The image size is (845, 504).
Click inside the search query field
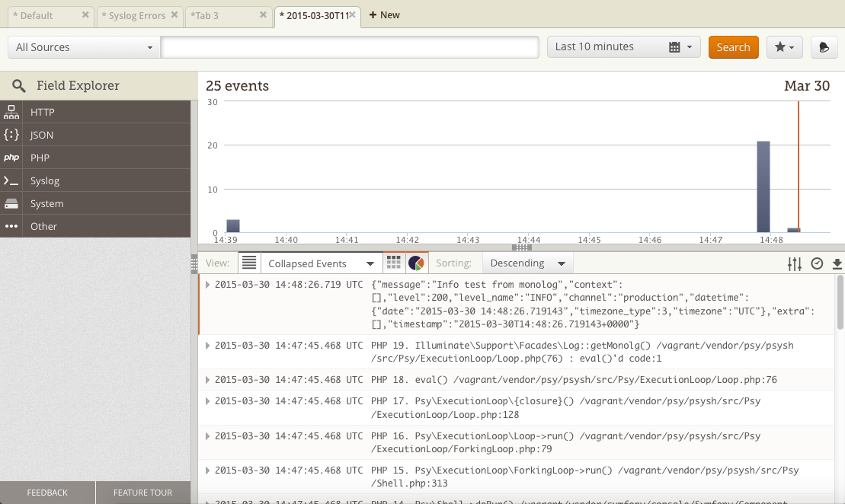(350, 47)
